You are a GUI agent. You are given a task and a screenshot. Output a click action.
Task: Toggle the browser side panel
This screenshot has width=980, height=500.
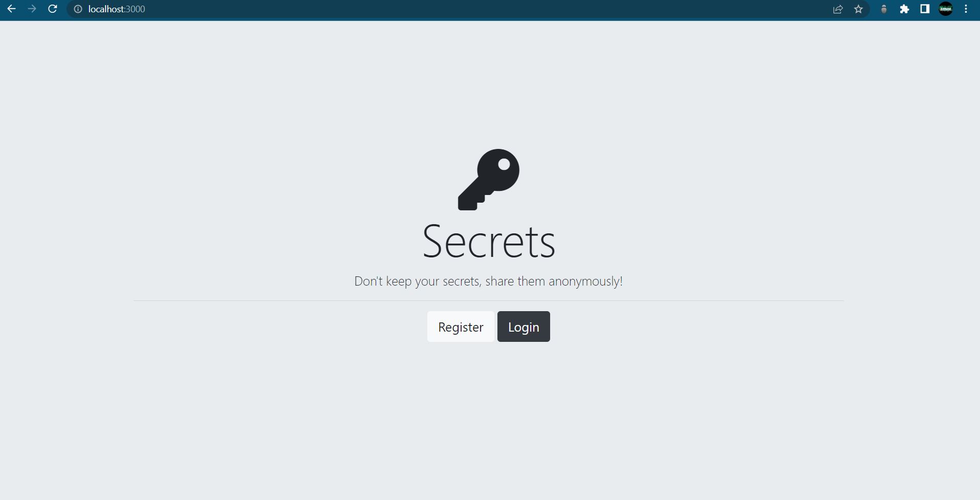pyautogui.click(x=925, y=9)
